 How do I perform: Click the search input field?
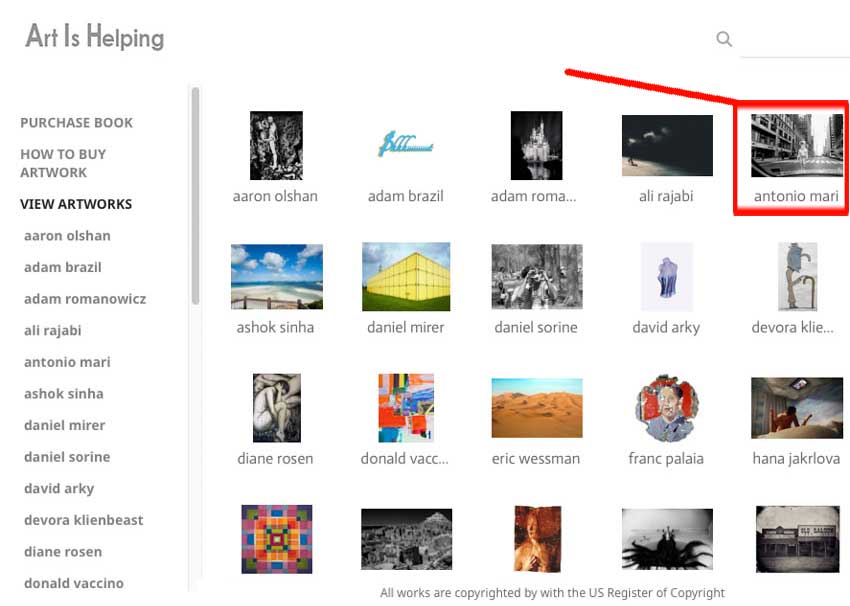(794, 40)
